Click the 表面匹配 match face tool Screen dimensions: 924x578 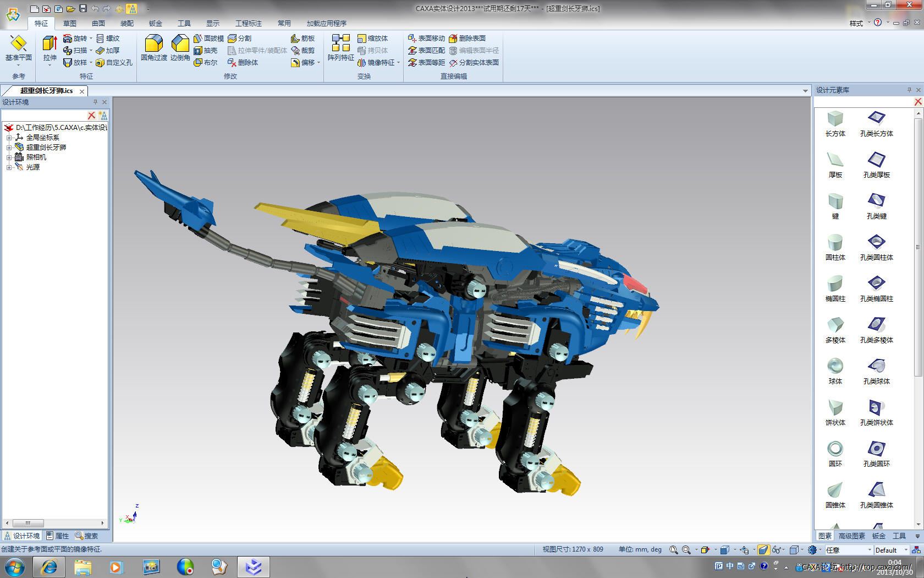click(x=426, y=50)
